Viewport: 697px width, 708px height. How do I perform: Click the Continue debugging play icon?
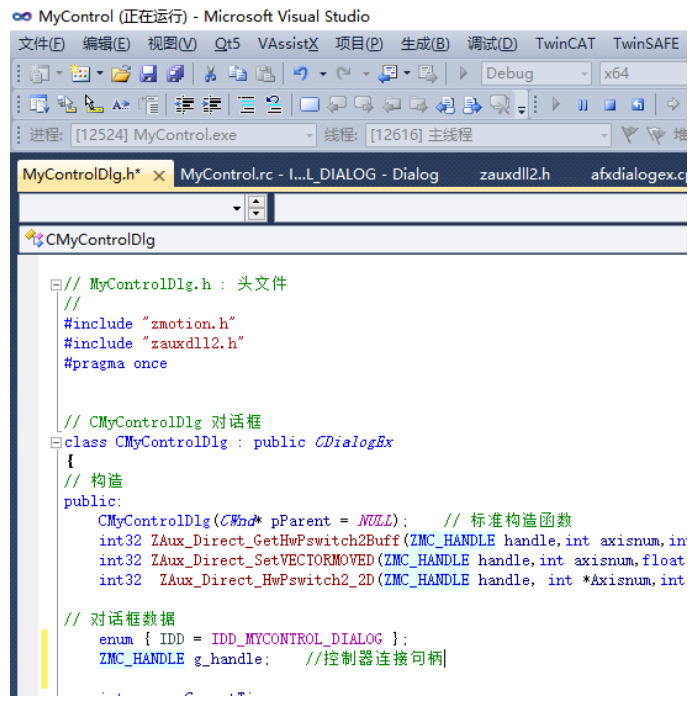(x=556, y=105)
